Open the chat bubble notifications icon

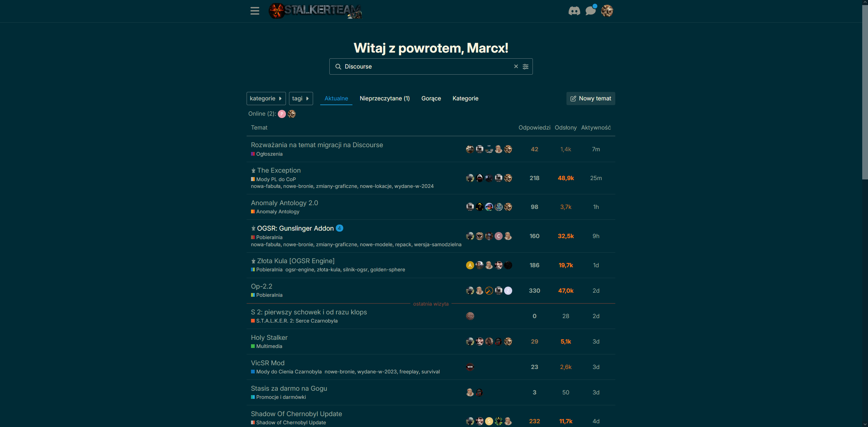click(x=591, y=11)
